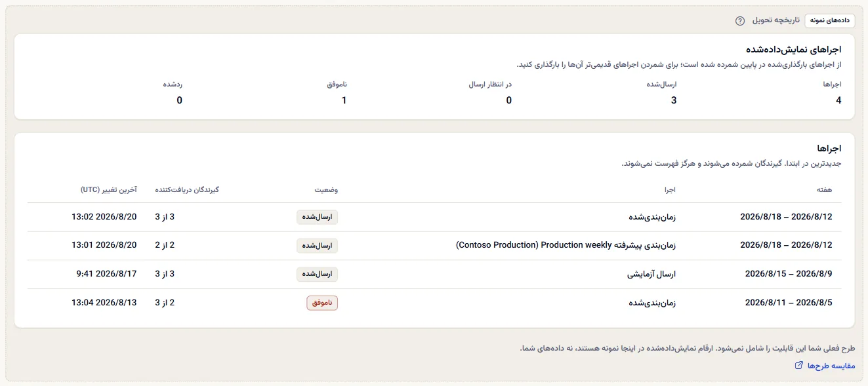Click the اجراهای نمایش‌داده‌شده card title
This screenshot has height=386, width=868.
[x=793, y=49]
